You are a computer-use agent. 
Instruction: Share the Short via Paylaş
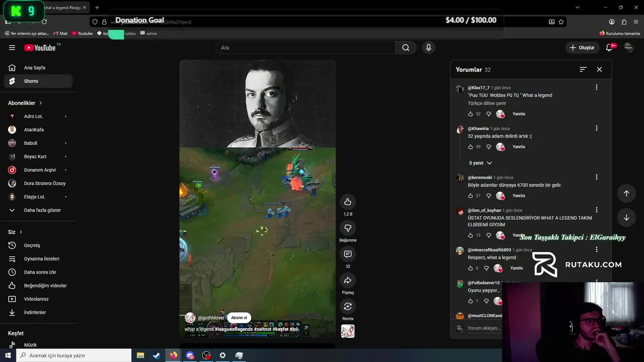pos(348,280)
